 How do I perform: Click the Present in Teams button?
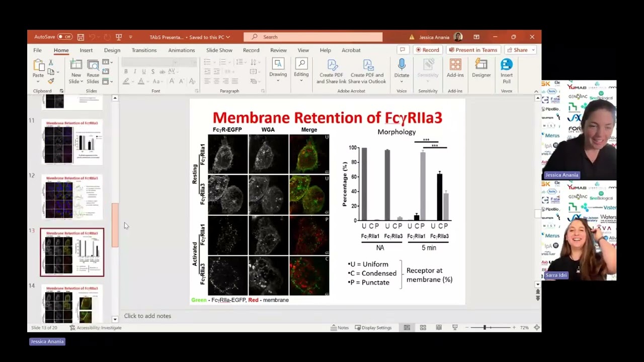(x=473, y=50)
